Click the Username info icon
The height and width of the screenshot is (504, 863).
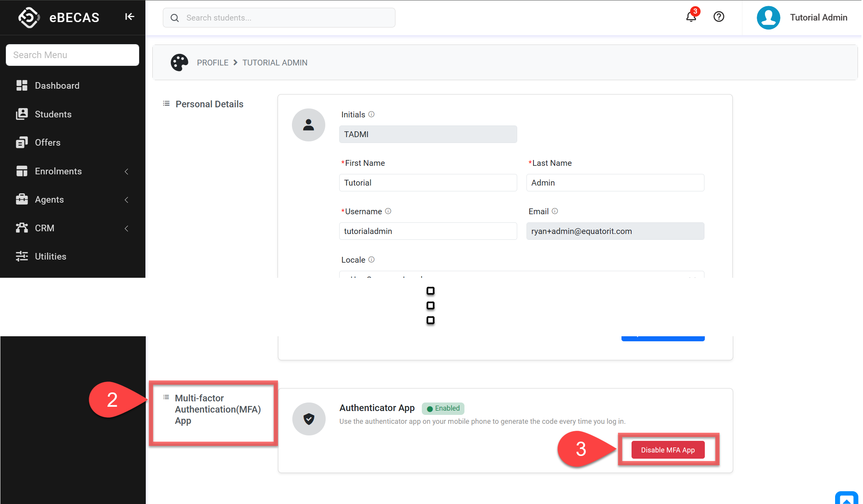tap(388, 211)
